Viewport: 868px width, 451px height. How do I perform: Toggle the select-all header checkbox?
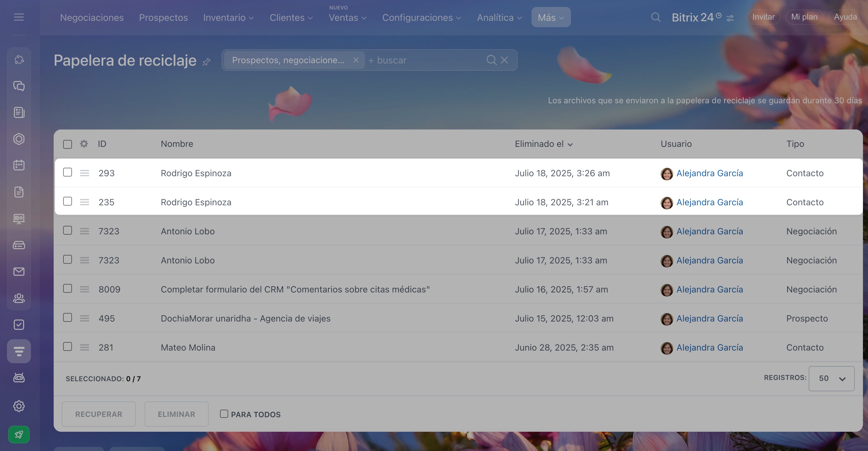[x=68, y=144]
